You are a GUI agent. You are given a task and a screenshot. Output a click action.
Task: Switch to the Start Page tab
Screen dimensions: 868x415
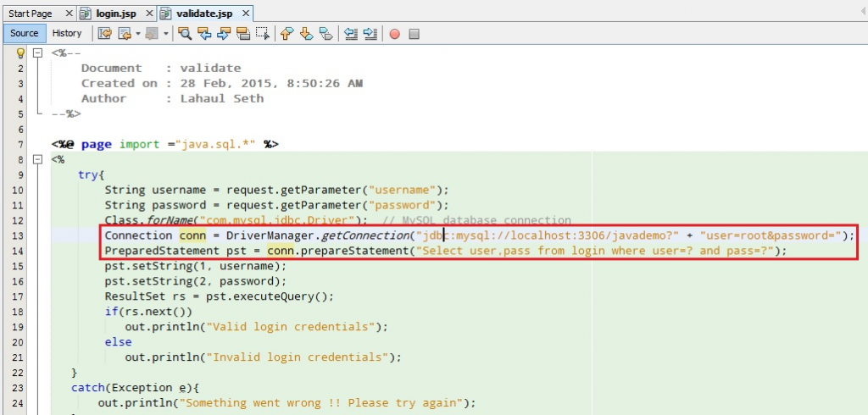[x=31, y=14]
